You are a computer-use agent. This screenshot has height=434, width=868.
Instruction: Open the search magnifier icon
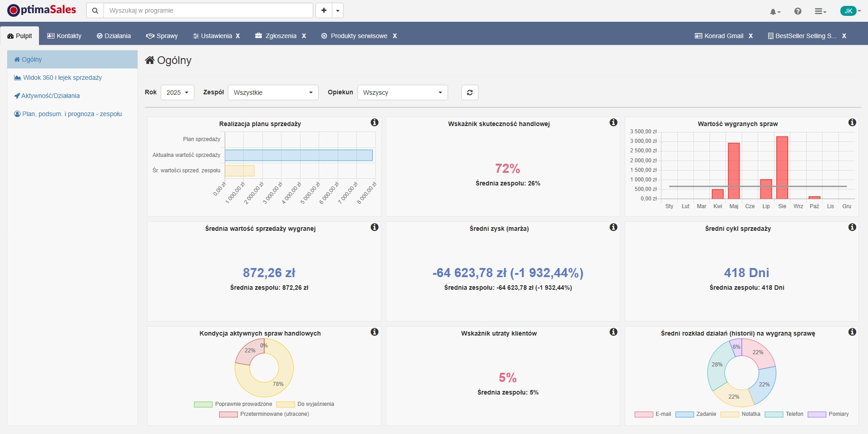tap(95, 10)
